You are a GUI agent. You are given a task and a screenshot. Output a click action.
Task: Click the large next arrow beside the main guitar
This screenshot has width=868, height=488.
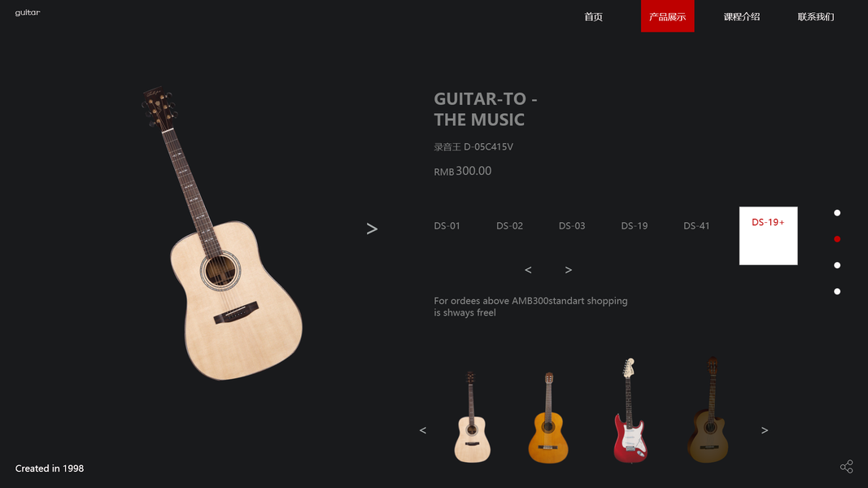(372, 229)
